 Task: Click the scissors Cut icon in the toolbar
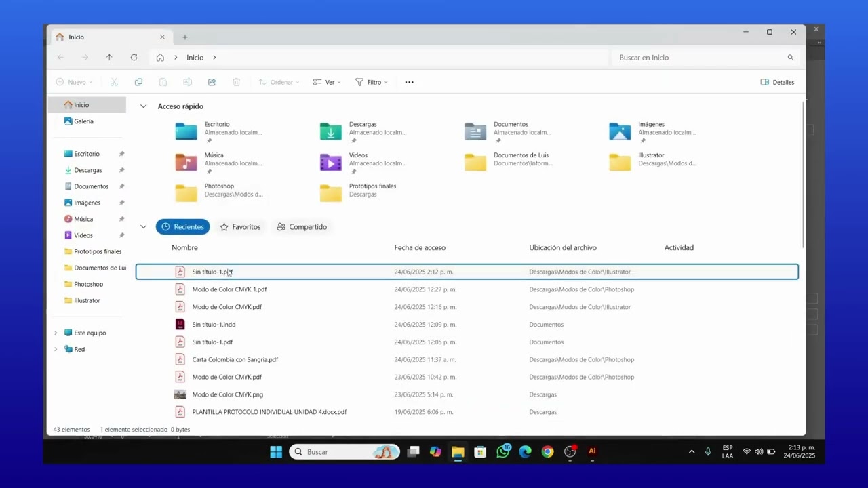tap(114, 82)
